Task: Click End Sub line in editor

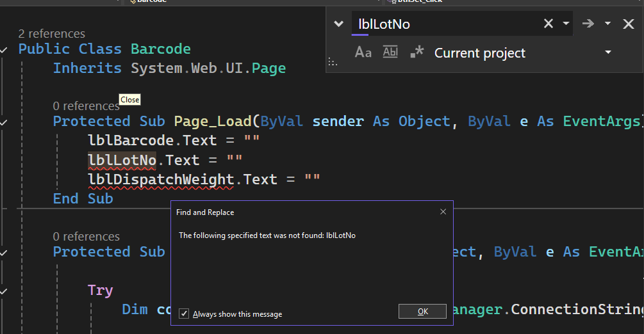Action: (x=83, y=198)
